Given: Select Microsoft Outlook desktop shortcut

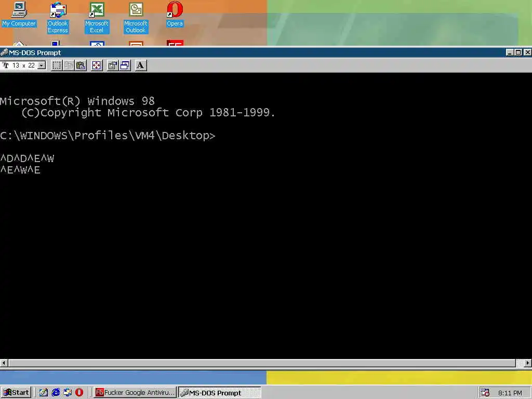Looking at the screenshot, I should tap(136, 18).
